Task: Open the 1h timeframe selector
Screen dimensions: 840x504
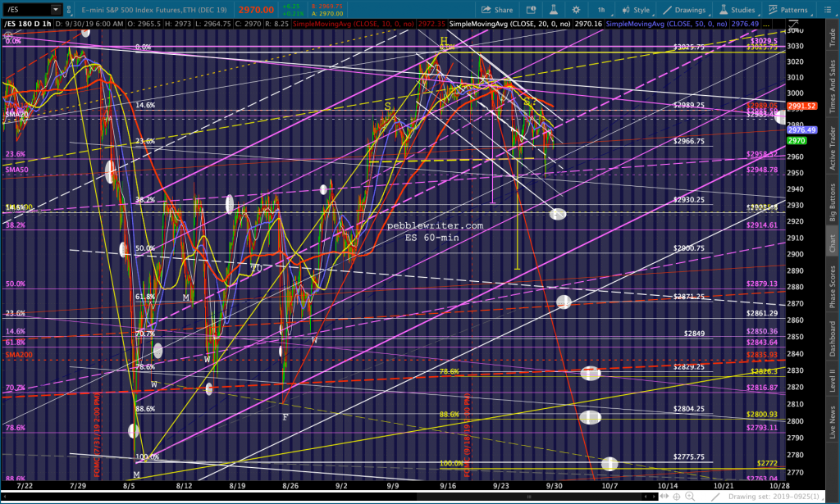Action: point(601,10)
